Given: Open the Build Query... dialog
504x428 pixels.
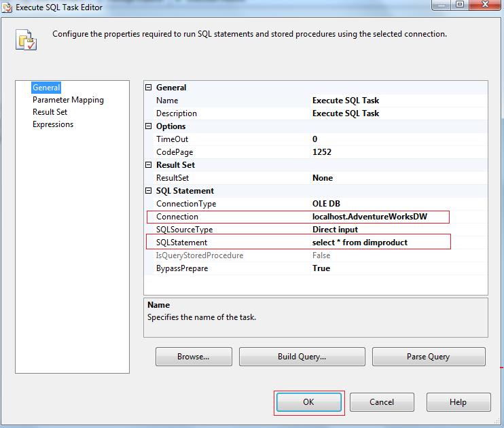Looking at the screenshot, I should (302, 357).
